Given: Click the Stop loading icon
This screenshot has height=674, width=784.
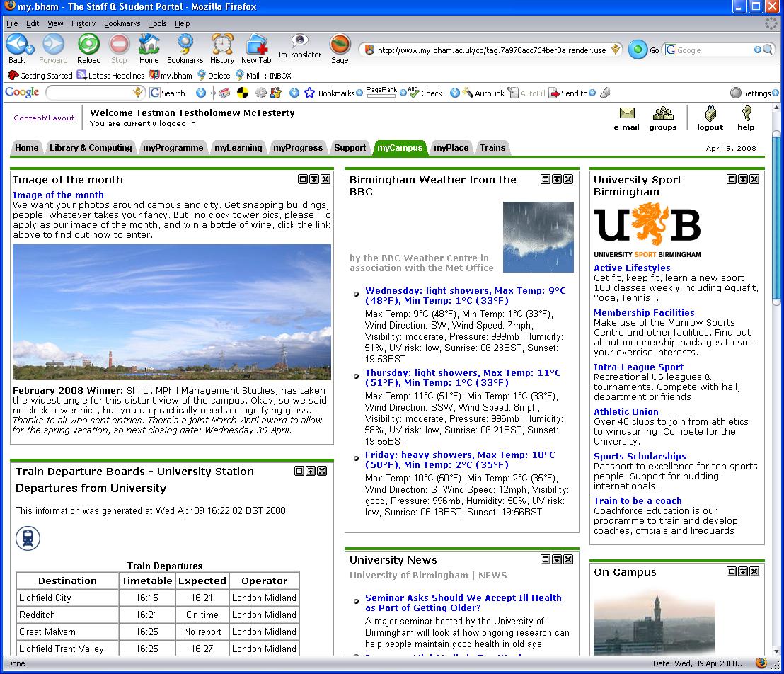Looking at the screenshot, I should click(x=119, y=44).
